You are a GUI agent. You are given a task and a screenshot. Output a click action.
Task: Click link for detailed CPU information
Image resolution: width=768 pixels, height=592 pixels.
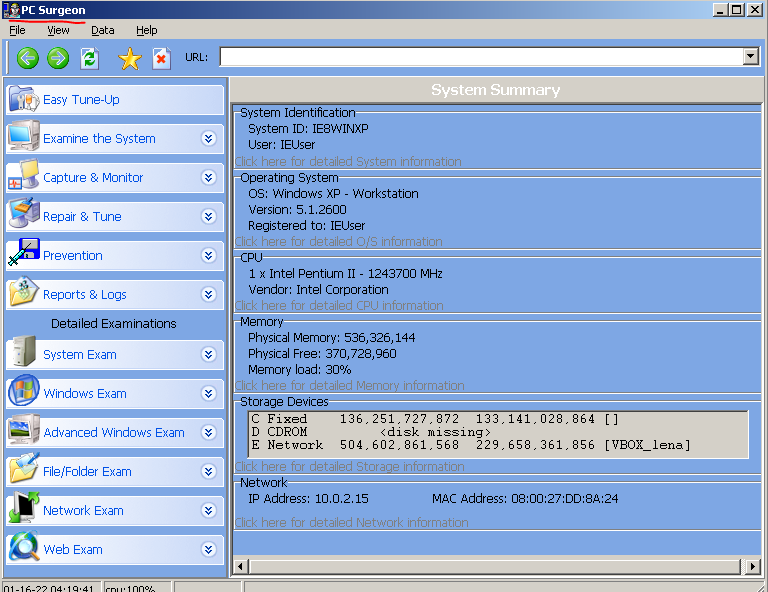click(339, 306)
